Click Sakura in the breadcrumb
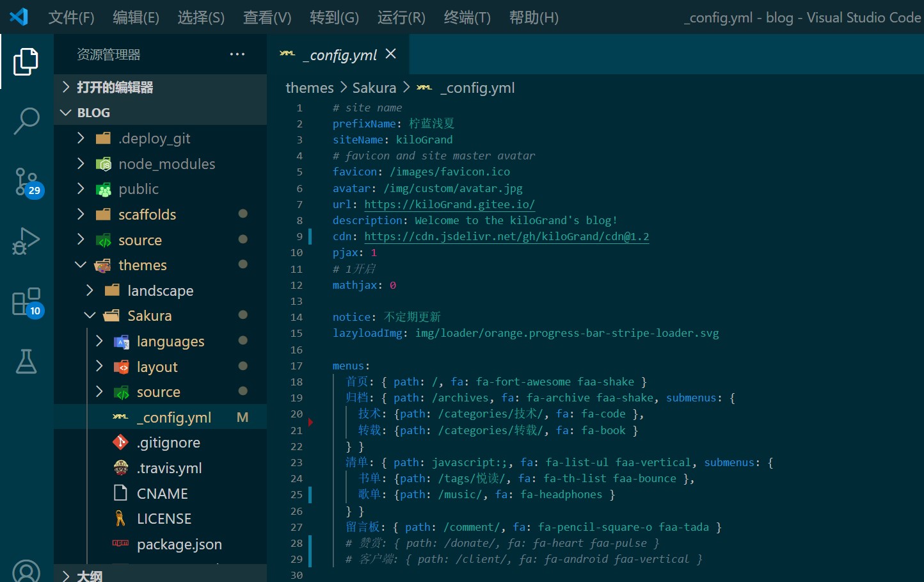The image size is (924, 582). coord(374,88)
